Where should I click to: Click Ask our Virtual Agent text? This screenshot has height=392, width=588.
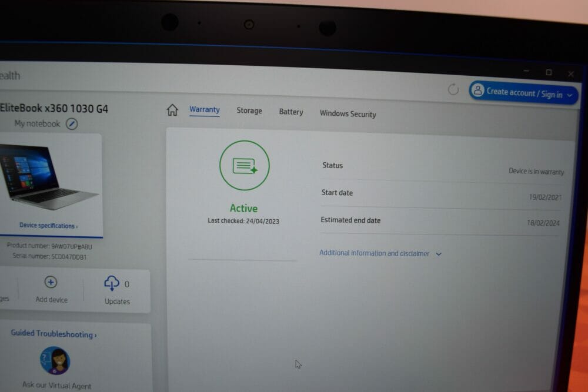coord(56,386)
